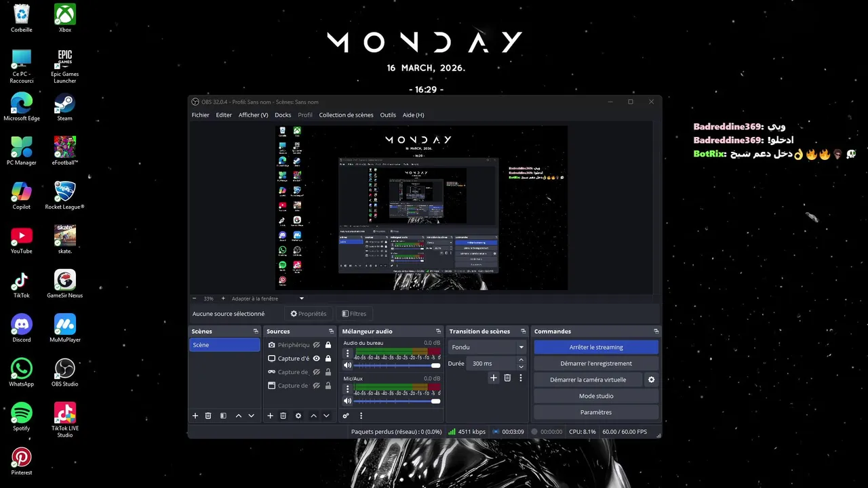Image resolution: width=868 pixels, height=488 pixels.
Task: Remove the transition with the trash icon
Action: (x=507, y=378)
